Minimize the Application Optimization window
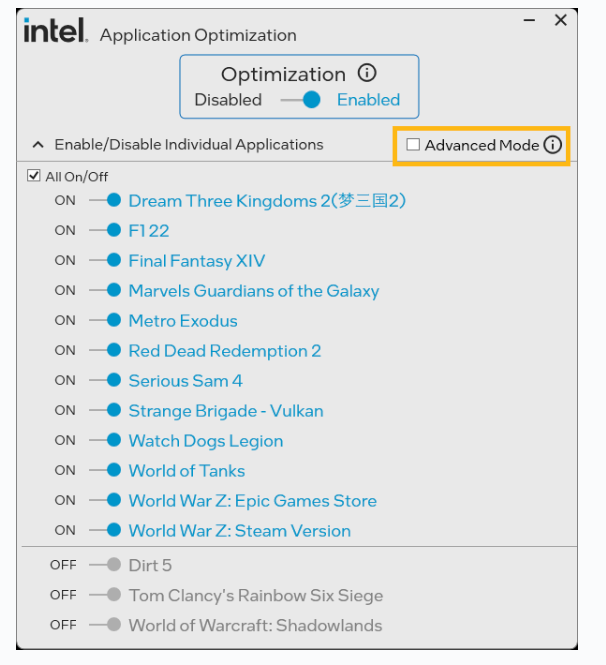Image resolution: width=606 pixels, height=665 pixels. pyautogui.click(x=529, y=20)
